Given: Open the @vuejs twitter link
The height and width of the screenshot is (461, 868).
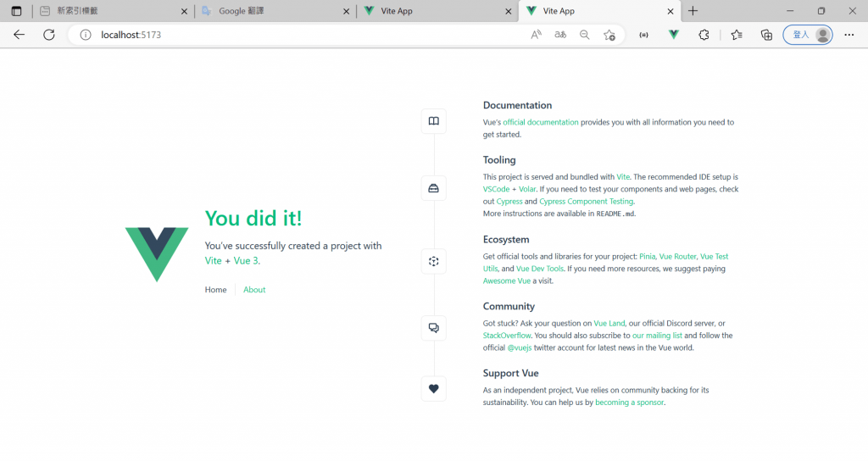Looking at the screenshot, I should 520,348.
